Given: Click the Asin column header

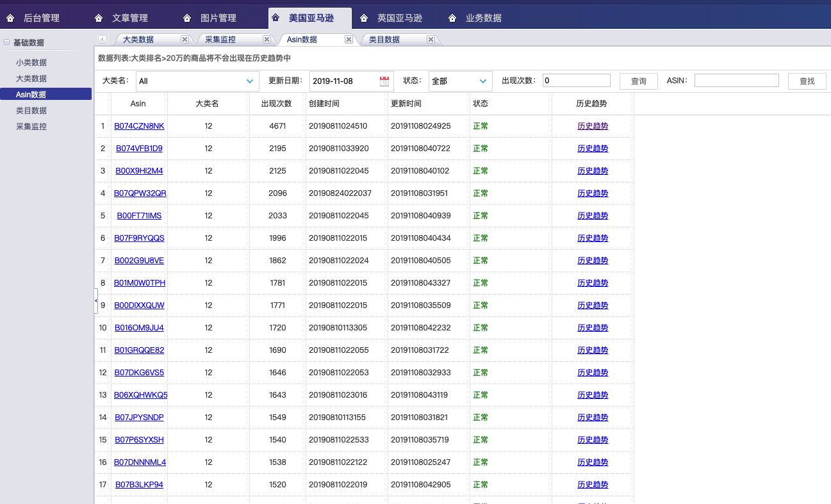Looking at the screenshot, I should pyautogui.click(x=139, y=104).
